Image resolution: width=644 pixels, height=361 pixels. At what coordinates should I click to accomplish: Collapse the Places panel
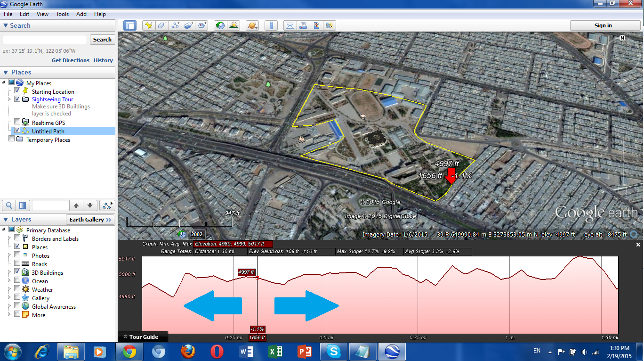(6, 72)
